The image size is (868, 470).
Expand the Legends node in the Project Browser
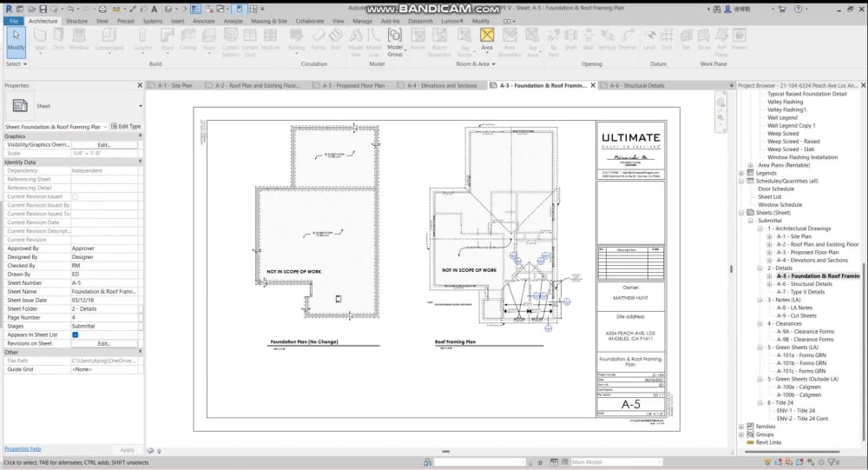[741, 173]
